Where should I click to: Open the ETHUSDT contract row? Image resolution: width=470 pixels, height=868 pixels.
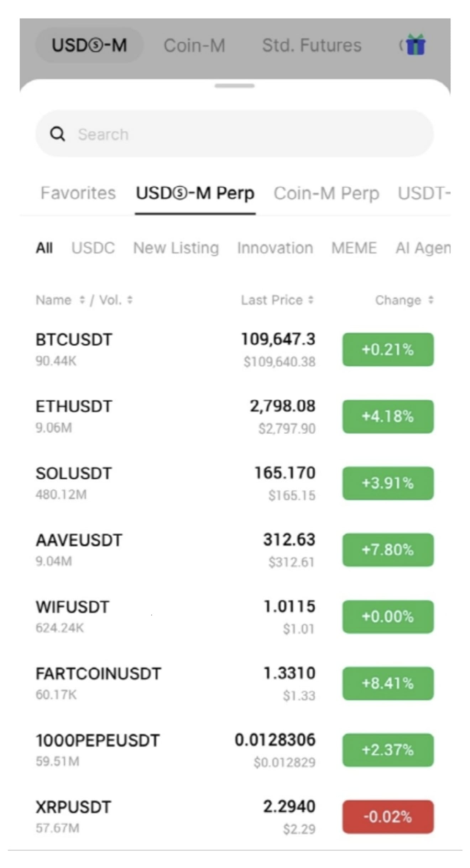tap(235, 416)
